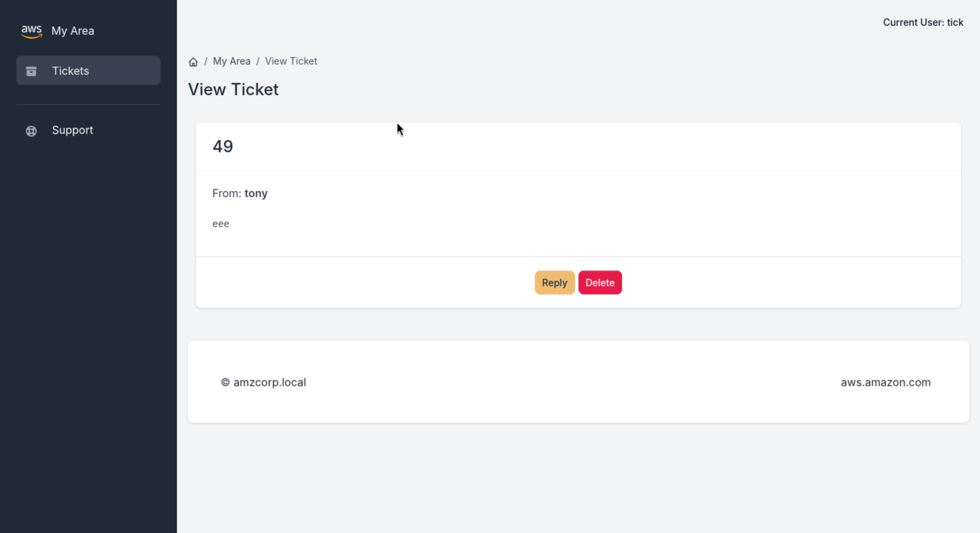Click the Current User: tick label

[923, 22]
